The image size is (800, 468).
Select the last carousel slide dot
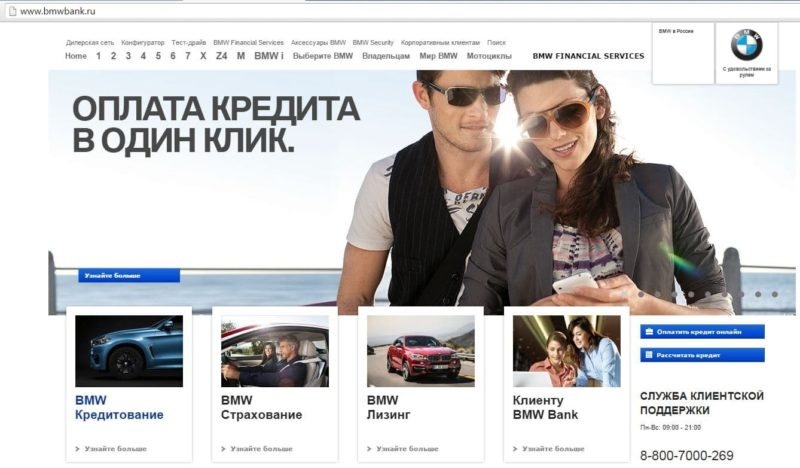774,294
